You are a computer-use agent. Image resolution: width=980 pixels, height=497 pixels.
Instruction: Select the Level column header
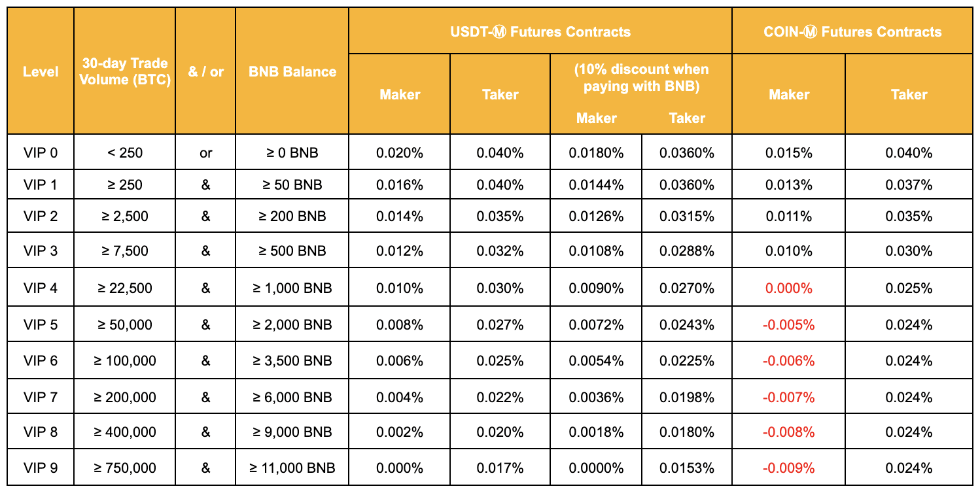(x=41, y=71)
